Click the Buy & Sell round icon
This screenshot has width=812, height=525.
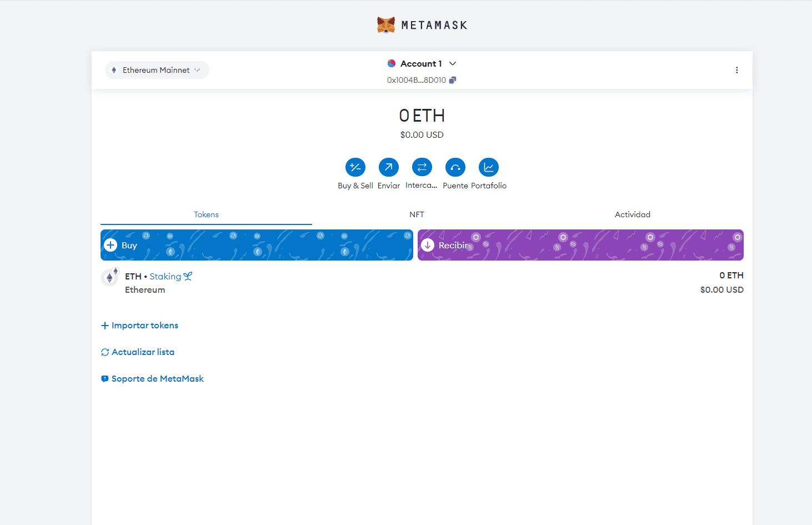tap(355, 167)
